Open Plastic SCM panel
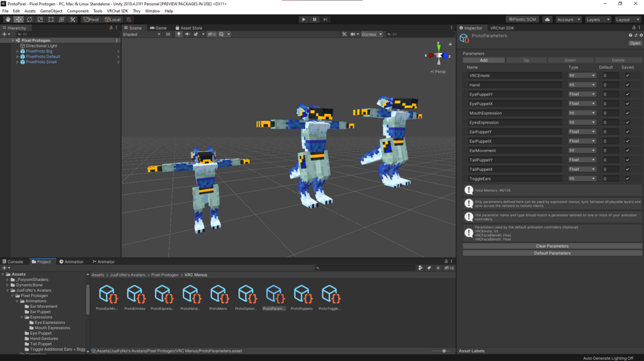This screenshot has width=644, height=361. coord(522,19)
